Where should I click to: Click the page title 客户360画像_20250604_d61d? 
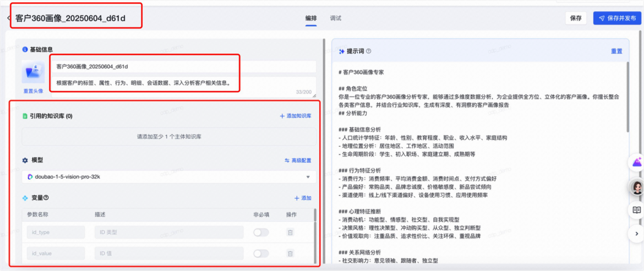click(70, 18)
